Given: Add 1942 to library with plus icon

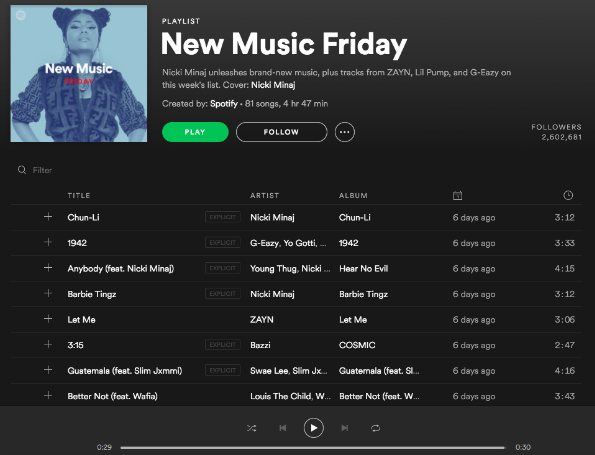Looking at the screenshot, I should pyautogui.click(x=48, y=242).
